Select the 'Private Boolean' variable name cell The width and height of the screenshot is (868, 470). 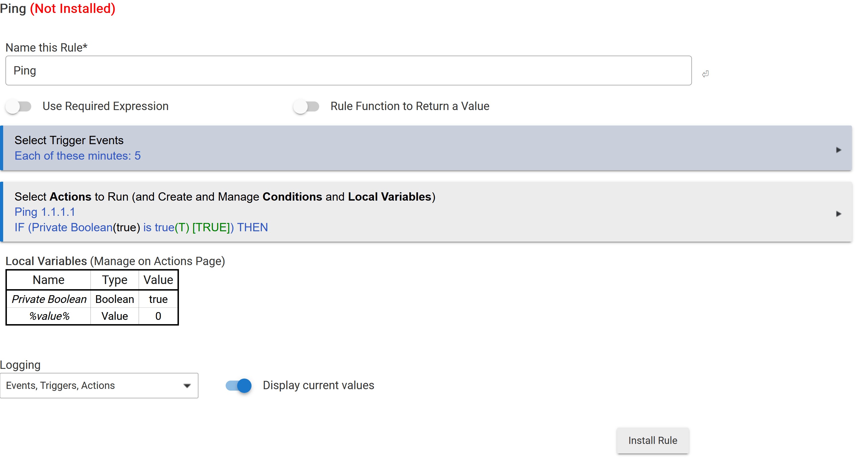coord(49,299)
